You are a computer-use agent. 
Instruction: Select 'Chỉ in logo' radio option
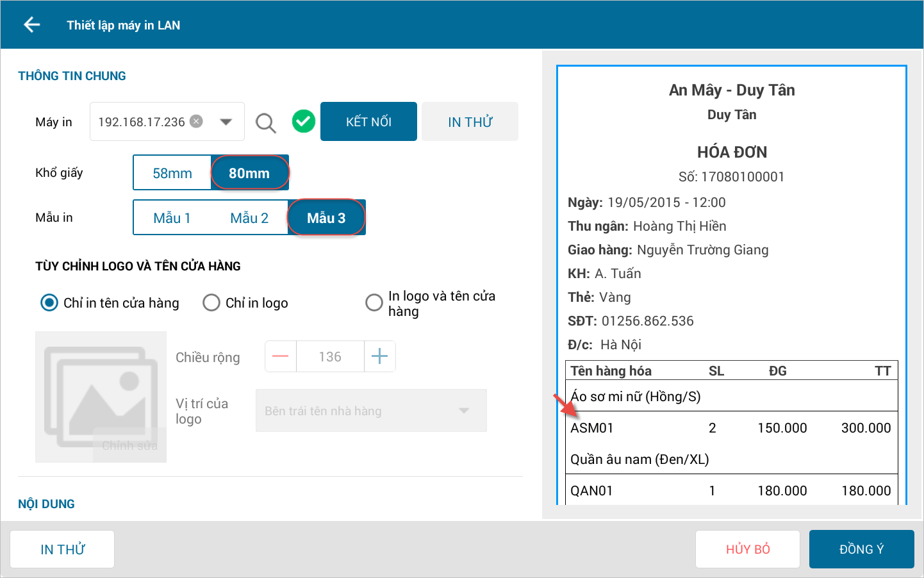point(245,303)
